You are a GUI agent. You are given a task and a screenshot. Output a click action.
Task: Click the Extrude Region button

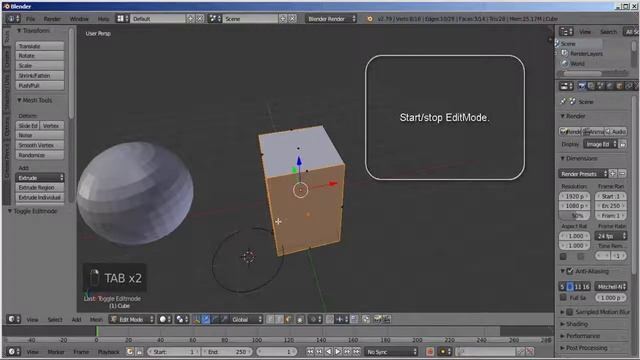tap(40, 187)
